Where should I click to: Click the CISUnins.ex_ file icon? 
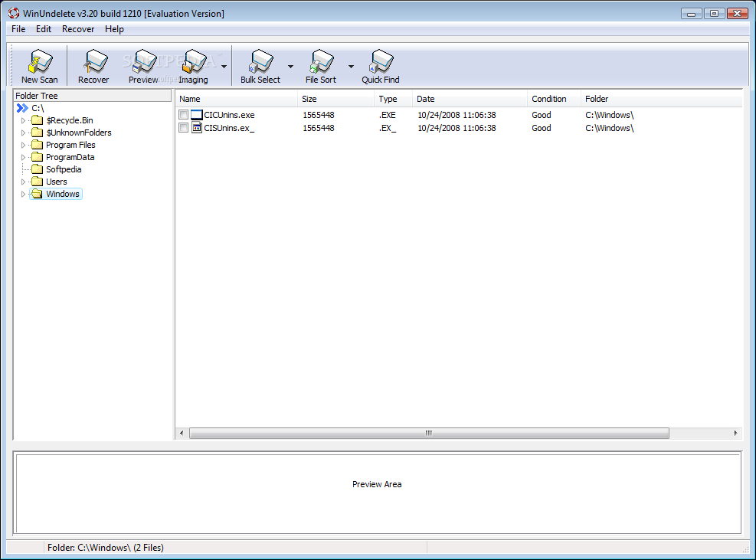point(197,128)
